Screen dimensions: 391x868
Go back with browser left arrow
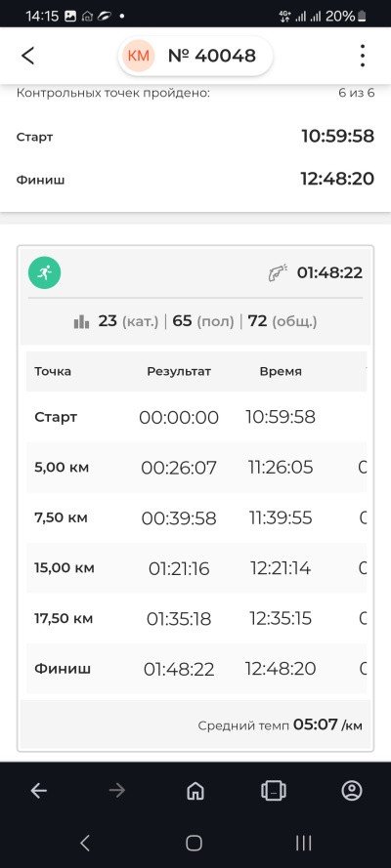coord(39,791)
